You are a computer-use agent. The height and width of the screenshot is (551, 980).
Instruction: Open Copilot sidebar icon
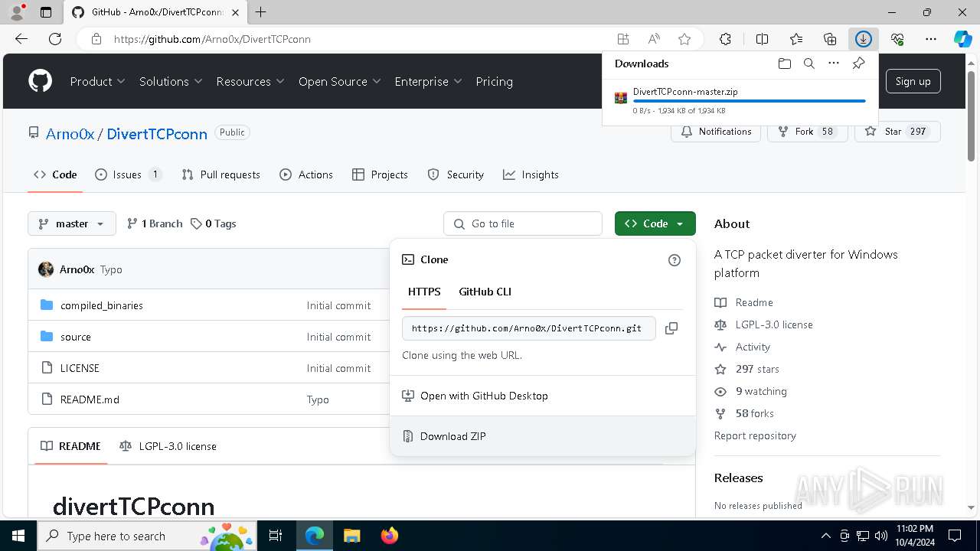[963, 39]
